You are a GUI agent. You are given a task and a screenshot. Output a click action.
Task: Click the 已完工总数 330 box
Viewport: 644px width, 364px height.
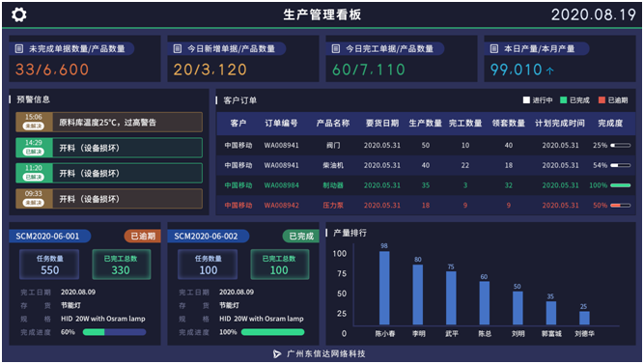(121, 265)
